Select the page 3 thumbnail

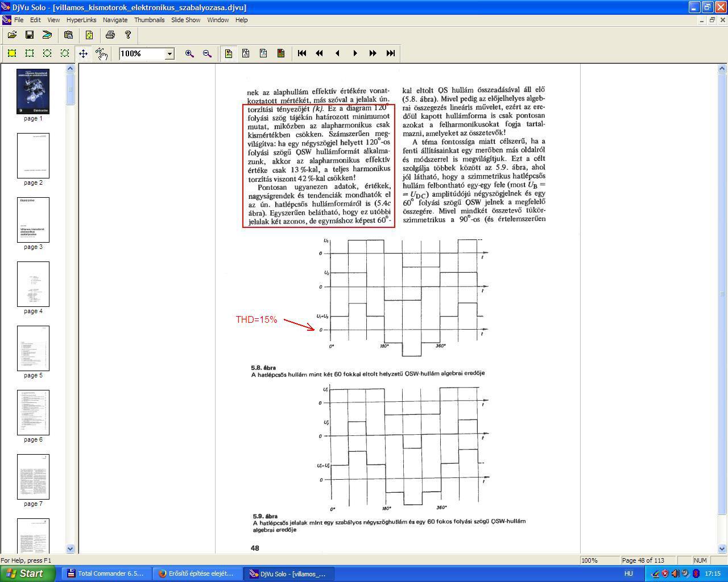coord(33,220)
